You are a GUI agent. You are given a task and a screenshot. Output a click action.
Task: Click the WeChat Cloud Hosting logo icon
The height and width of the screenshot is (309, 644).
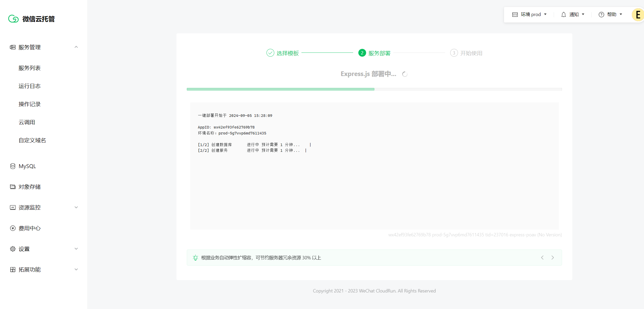13,19
